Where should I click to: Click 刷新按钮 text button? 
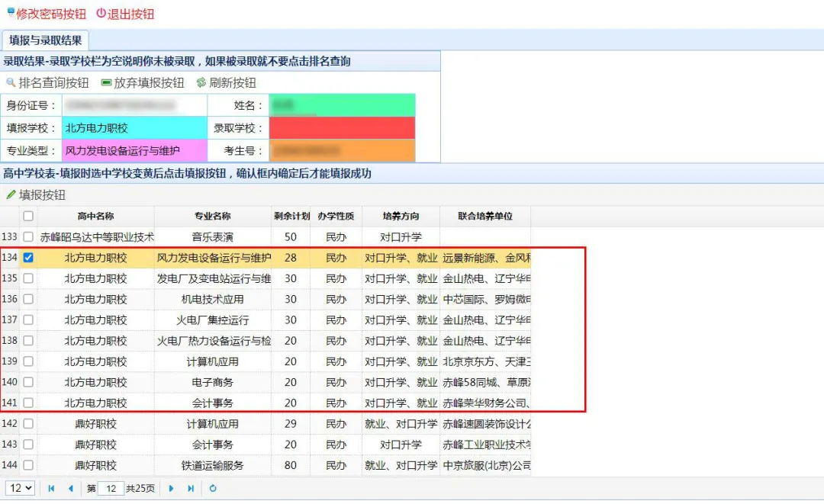(232, 83)
